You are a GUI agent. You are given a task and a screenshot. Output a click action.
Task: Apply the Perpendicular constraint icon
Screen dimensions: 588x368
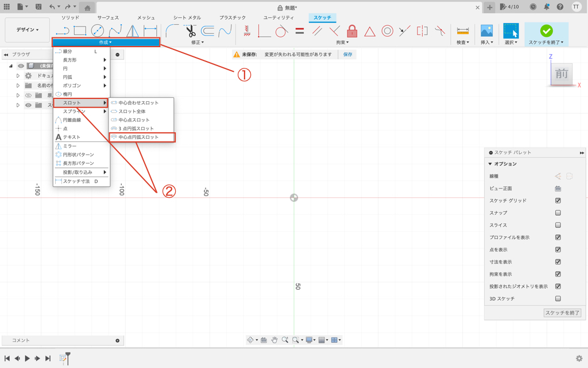(x=334, y=31)
